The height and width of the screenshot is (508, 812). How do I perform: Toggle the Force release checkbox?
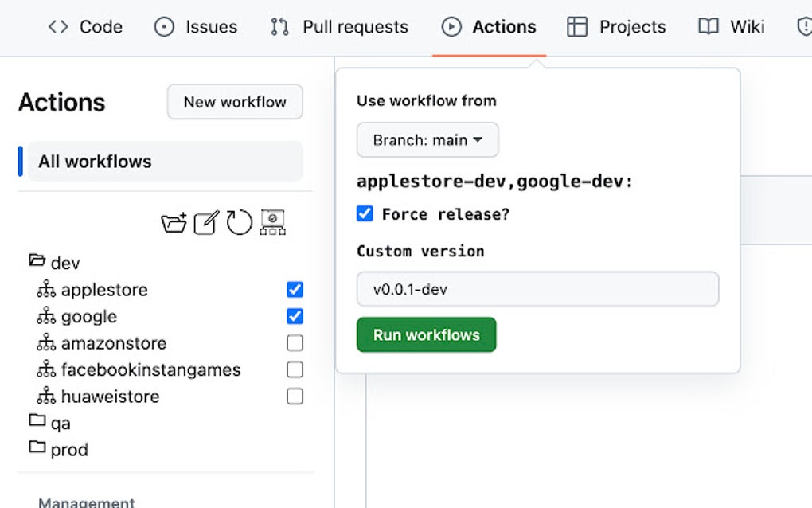365,214
